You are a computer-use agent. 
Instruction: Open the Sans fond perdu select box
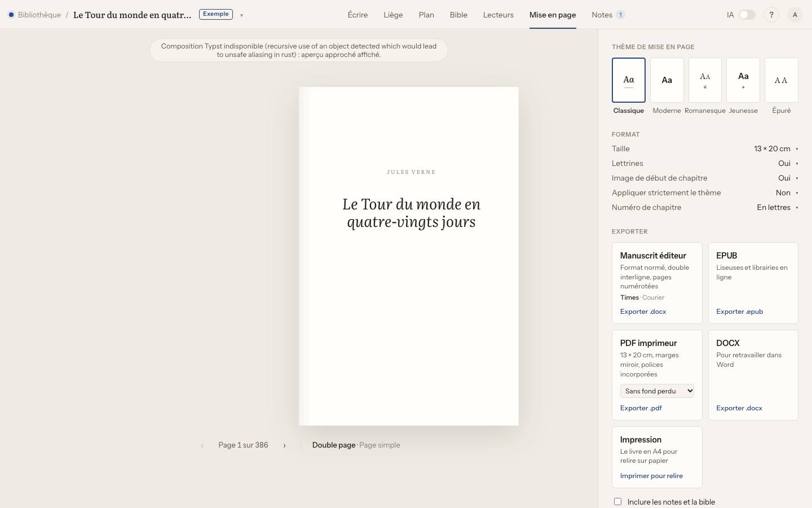657,391
